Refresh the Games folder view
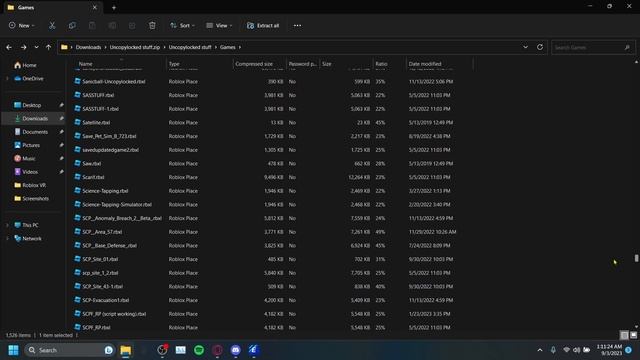 (x=540, y=47)
